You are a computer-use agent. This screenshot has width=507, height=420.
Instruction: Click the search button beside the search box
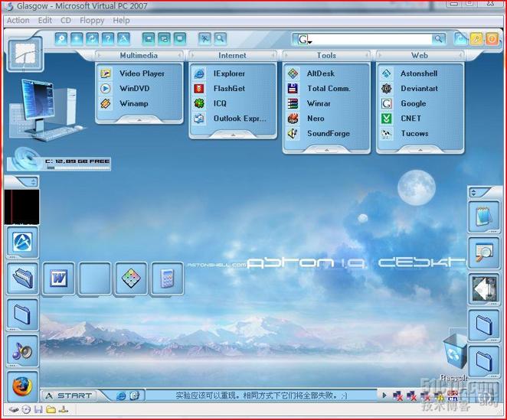(438, 39)
